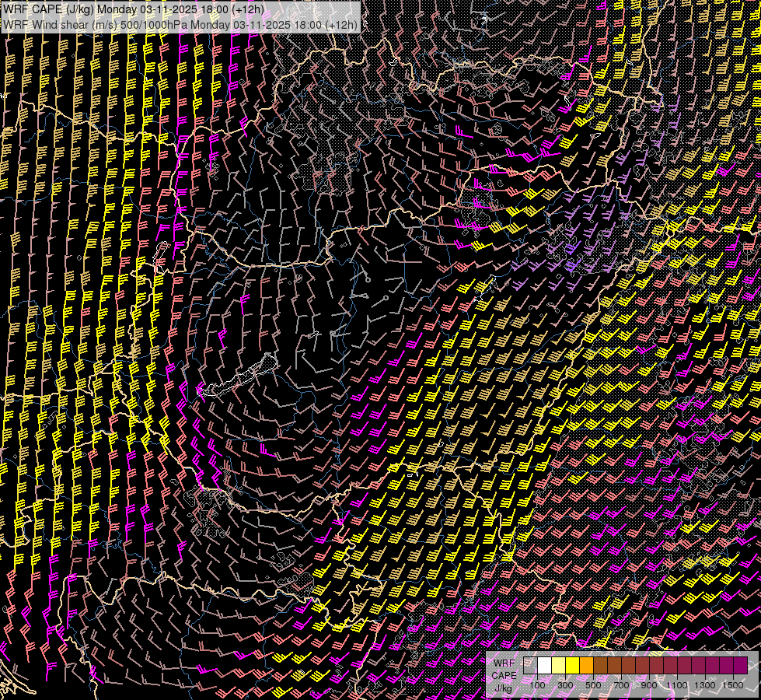This screenshot has height=700, width=761.
Task: Select the light yellow CAPE legend swatch
Action: 559,666
